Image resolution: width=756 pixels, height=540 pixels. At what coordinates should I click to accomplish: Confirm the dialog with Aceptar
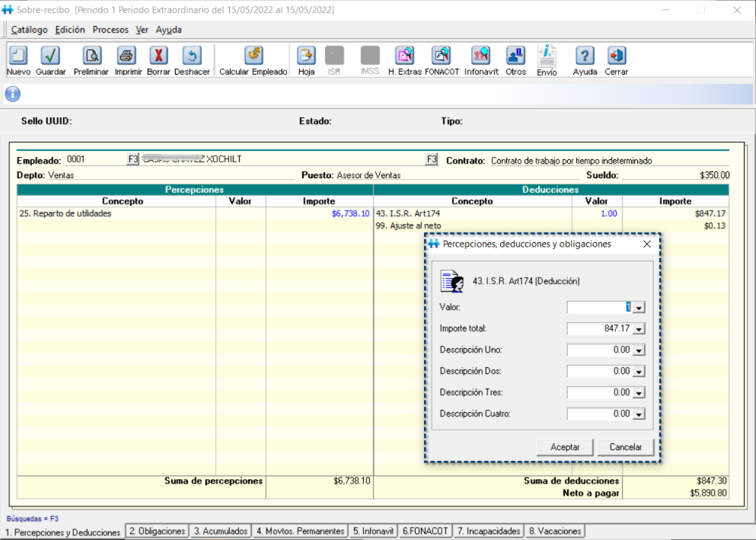coord(564,447)
